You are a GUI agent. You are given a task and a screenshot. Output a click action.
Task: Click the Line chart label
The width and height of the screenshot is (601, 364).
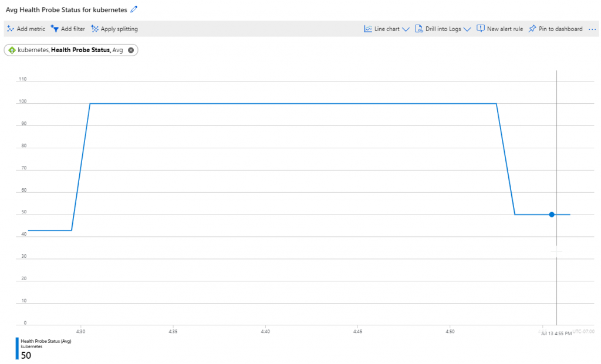coord(387,29)
